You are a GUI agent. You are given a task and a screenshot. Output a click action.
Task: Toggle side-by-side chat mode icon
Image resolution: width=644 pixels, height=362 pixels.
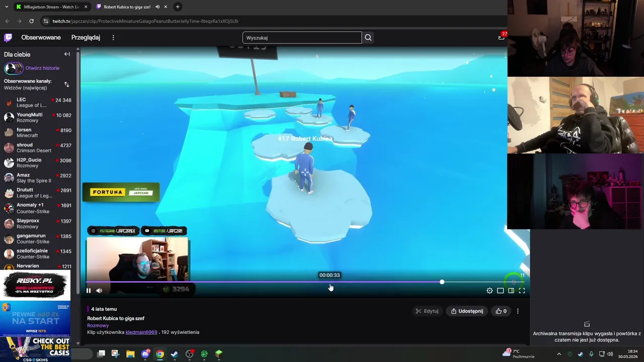point(511,290)
